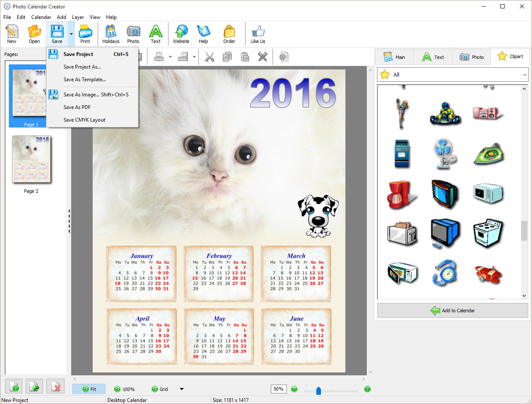The height and width of the screenshot is (404, 532).
Task: Open the clipart category dropdown showing All
Action: point(453,74)
